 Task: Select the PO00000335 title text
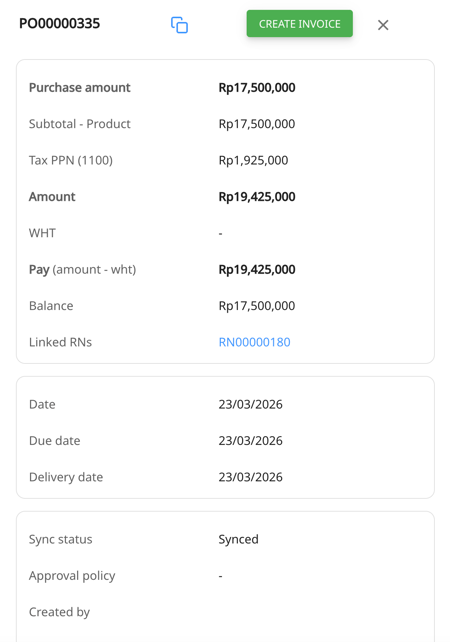click(59, 23)
